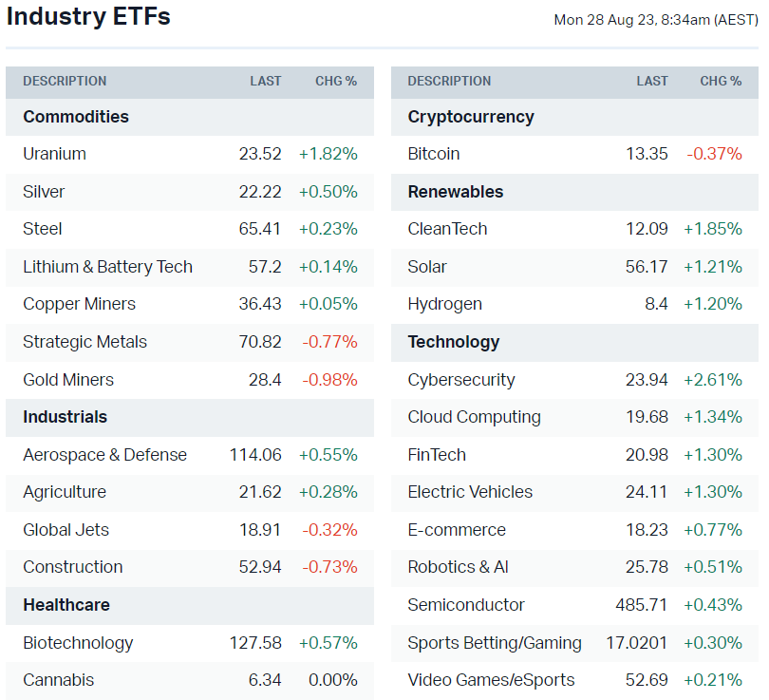Select the Semiconductor ETF row
Image resolution: width=769 pixels, height=700 pixels.
[466, 605]
